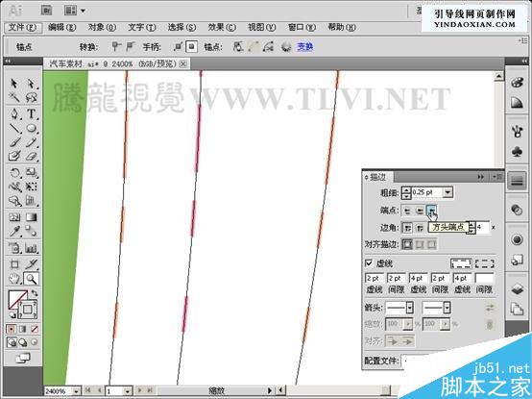
Task: Click the Bridge (Br) icon
Action: [x=46, y=11]
